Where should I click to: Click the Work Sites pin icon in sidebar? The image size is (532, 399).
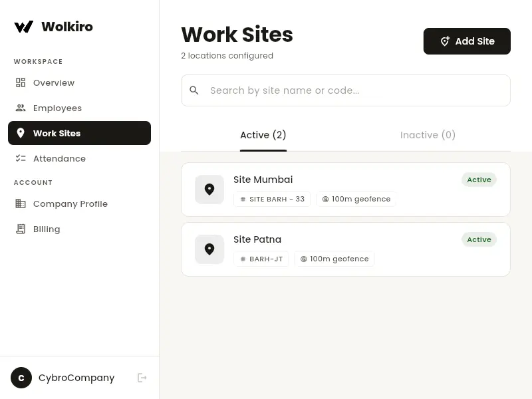[x=21, y=133]
